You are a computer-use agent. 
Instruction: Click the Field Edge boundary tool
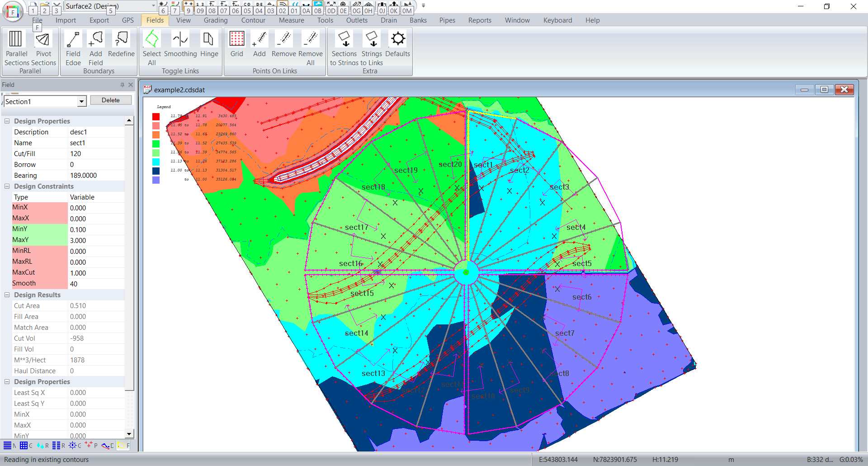[x=73, y=40]
